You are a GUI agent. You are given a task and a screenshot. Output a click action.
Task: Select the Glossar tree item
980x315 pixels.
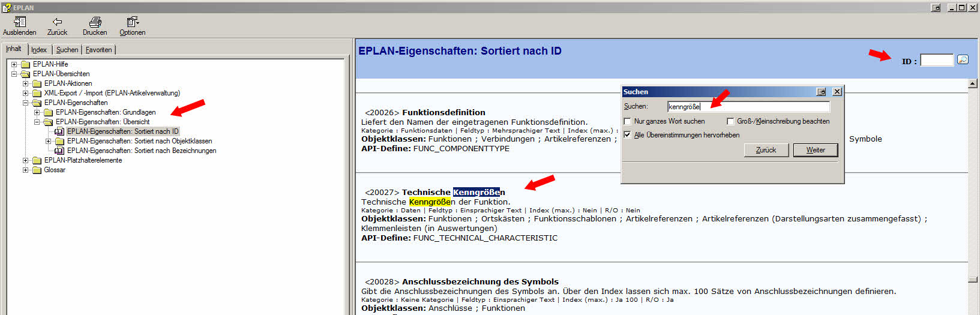pyautogui.click(x=55, y=170)
